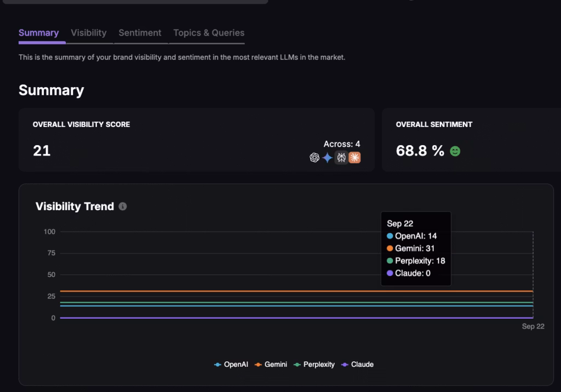Image resolution: width=561 pixels, height=392 pixels.
Task: Open the Topics & Queries tab
Action: [209, 33]
